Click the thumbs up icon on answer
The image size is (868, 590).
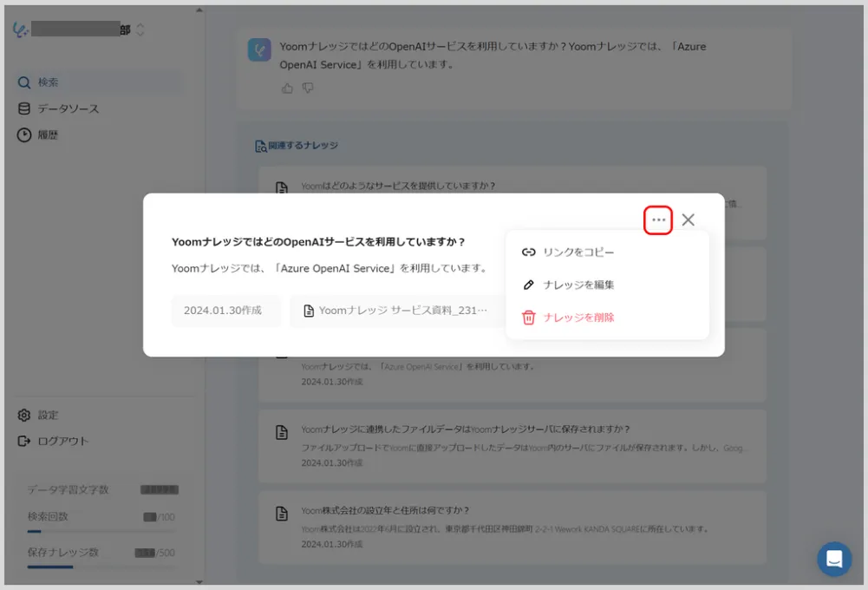(288, 88)
